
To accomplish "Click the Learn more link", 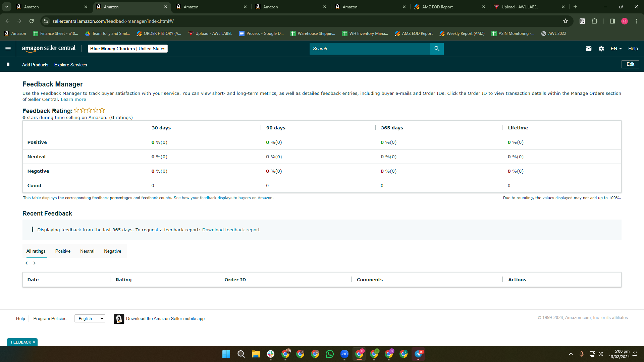I will [x=73, y=100].
